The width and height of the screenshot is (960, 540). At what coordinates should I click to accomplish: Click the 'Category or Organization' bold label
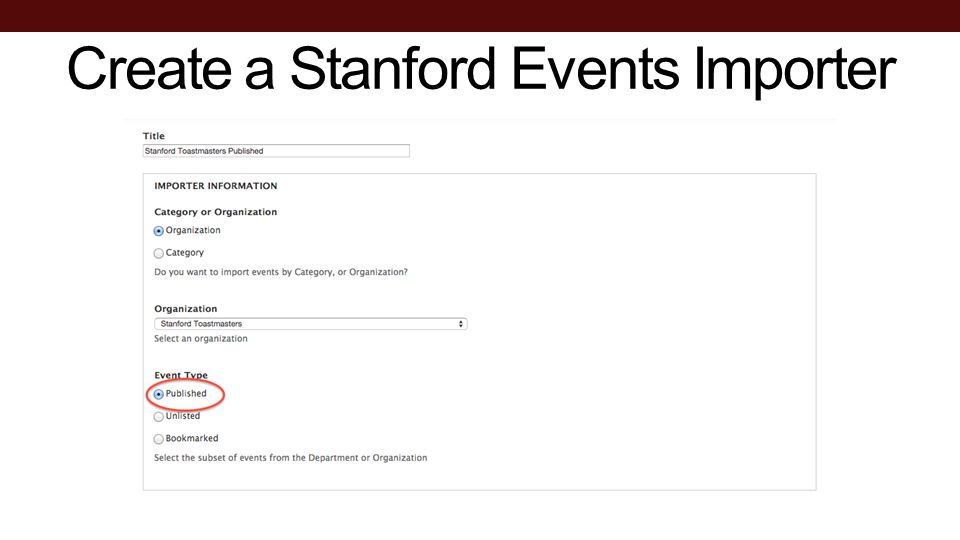coord(216,212)
